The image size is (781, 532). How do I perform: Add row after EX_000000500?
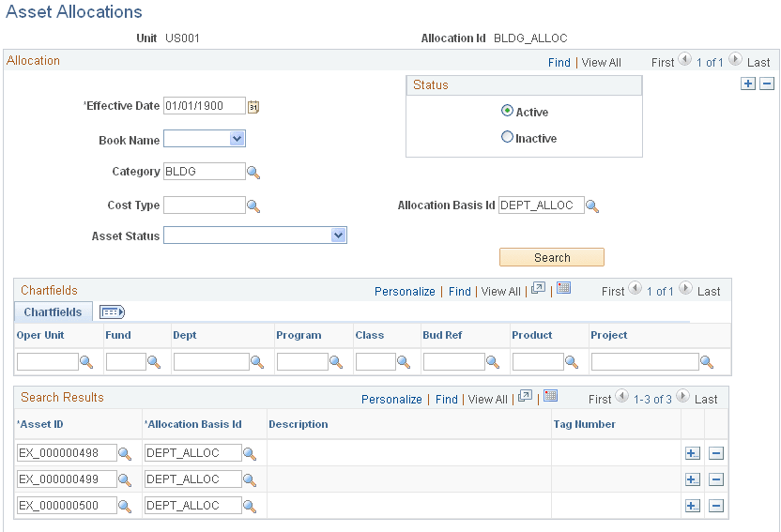click(693, 506)
